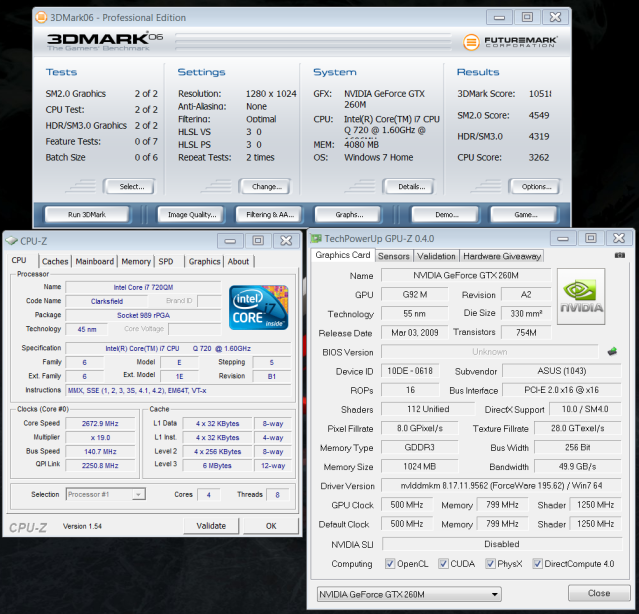Minimize the GPU-Z window
Screen dimensions: 639x614
[563, 238]
